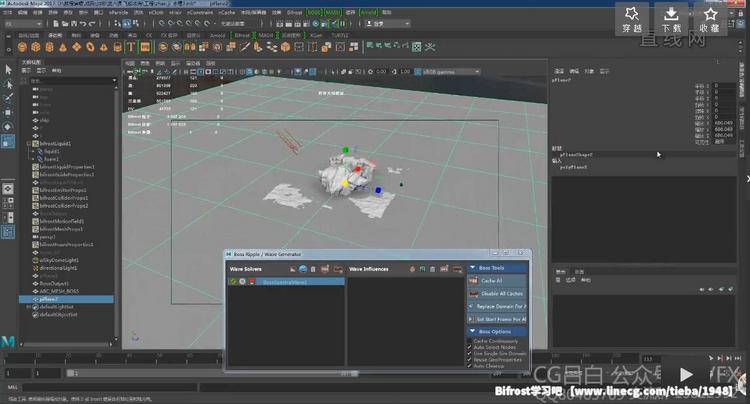
Task: Toggle the round icon on BossSpectralWave1 row
Action: (x=243, y=282)
